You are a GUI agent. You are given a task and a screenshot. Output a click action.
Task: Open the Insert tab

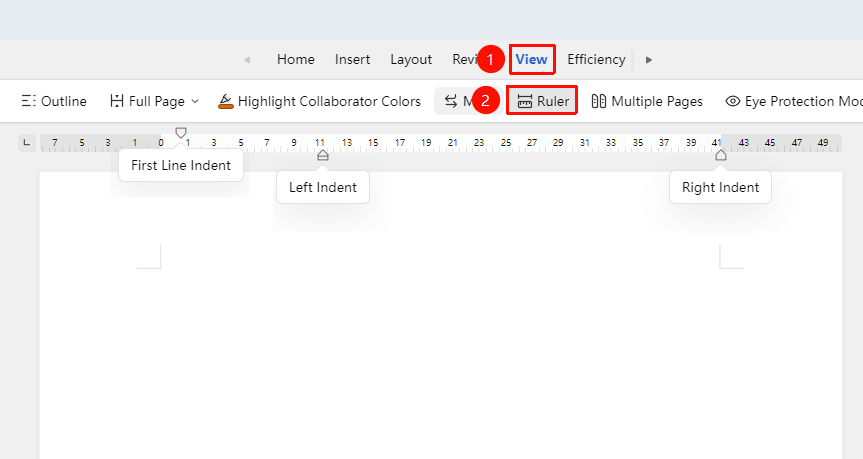pos(352,59)
